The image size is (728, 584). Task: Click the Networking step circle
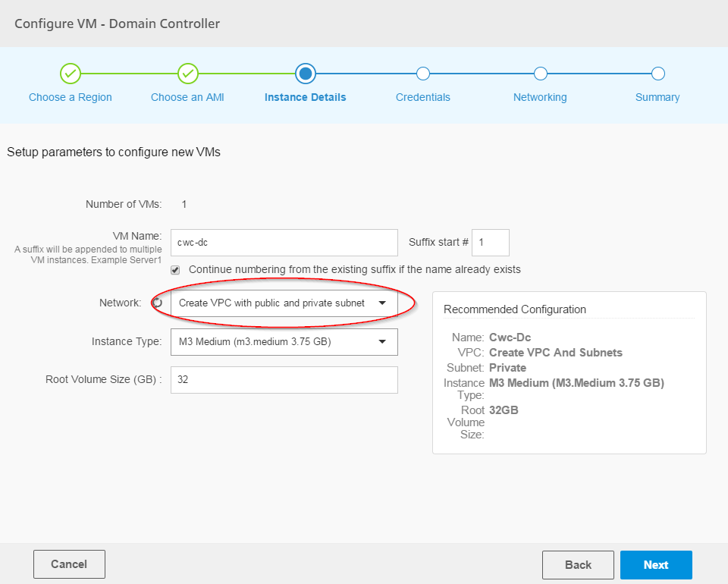click(540, 74)
